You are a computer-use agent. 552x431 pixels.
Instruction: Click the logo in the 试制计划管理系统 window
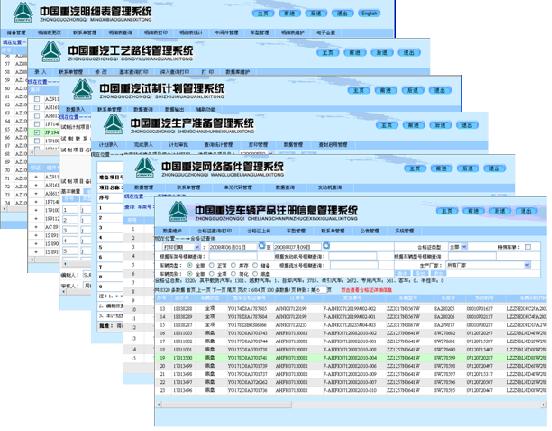click(x=82, y=89)
